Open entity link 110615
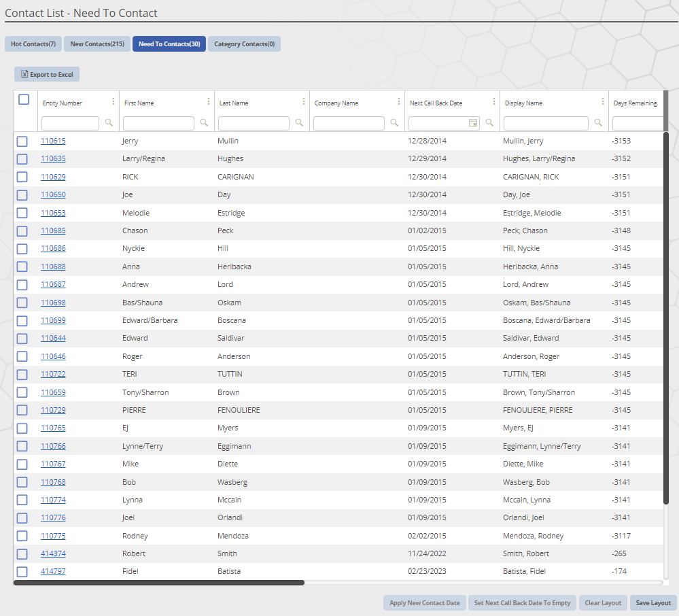 (x=53, y=141)
